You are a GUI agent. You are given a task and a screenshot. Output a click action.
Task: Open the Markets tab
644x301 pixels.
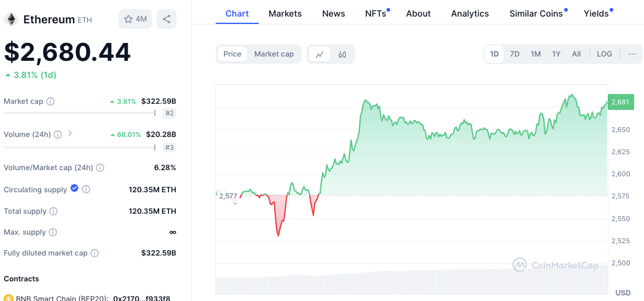point(285,14)
